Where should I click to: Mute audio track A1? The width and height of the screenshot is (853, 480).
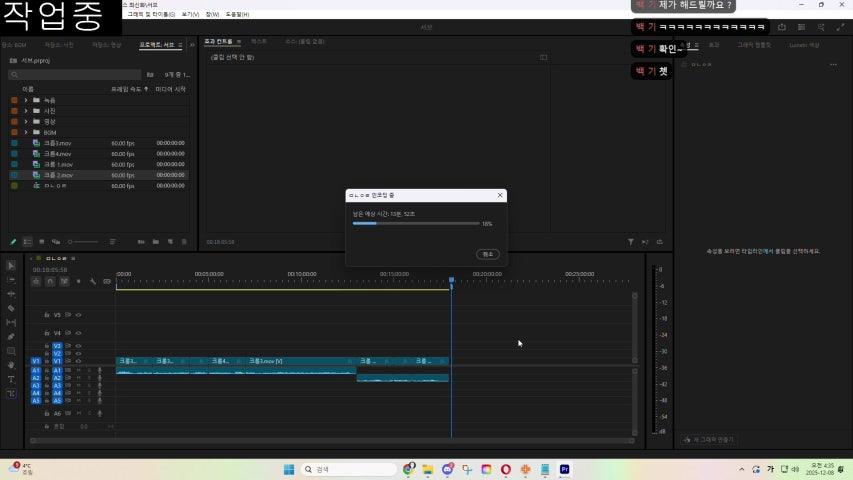click(79, 370)
